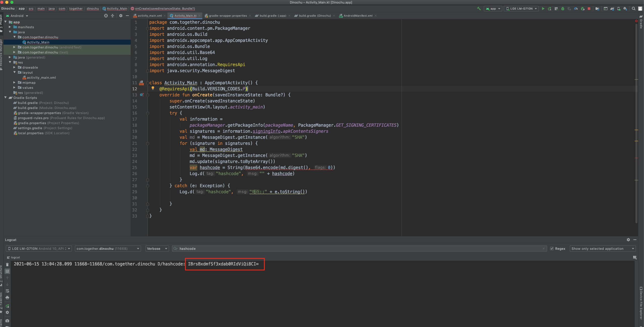Open the LGE LM-G710N device dropdown in toolbar
The height and width of the screenshot is (327, 644).
pyautogui.click(x=521, y=9)
